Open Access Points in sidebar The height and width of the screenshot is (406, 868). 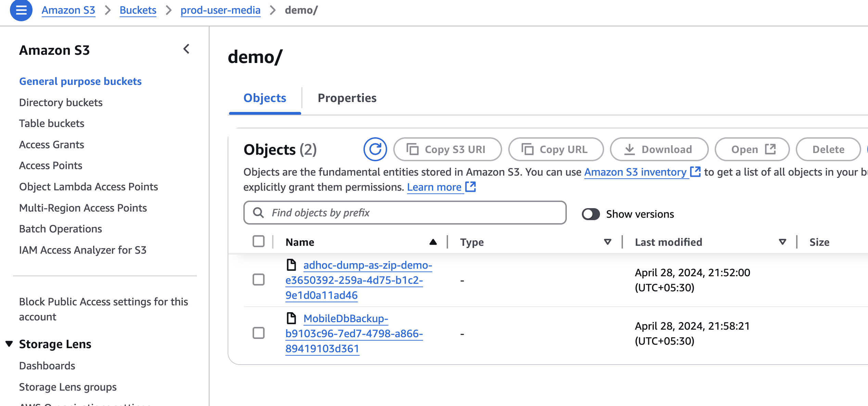tap(51, 165)
